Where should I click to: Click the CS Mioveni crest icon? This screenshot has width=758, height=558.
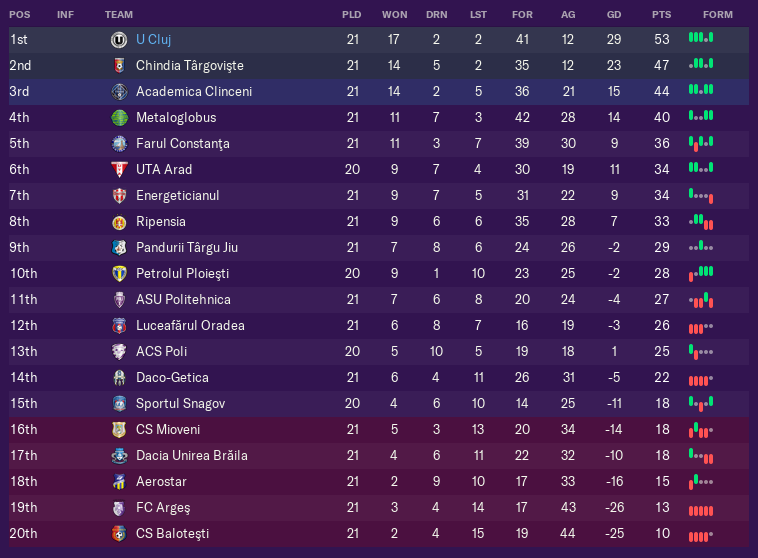click(119, 430)
